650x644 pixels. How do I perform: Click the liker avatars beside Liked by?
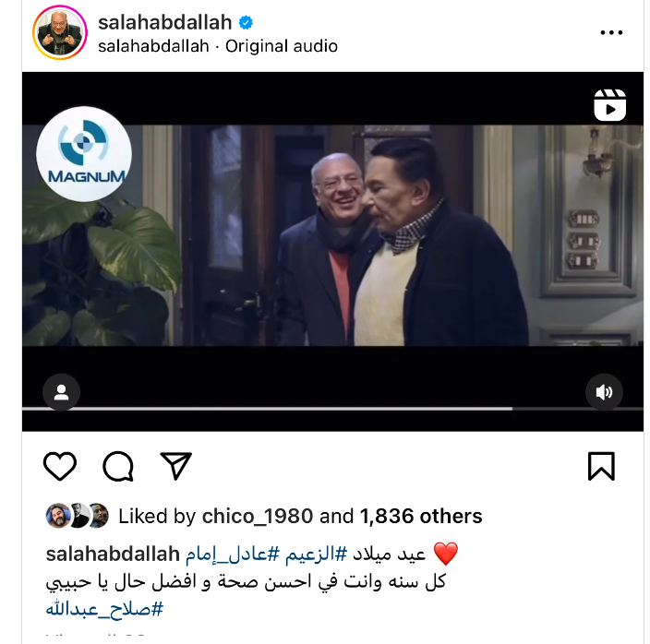pos(78,516)
